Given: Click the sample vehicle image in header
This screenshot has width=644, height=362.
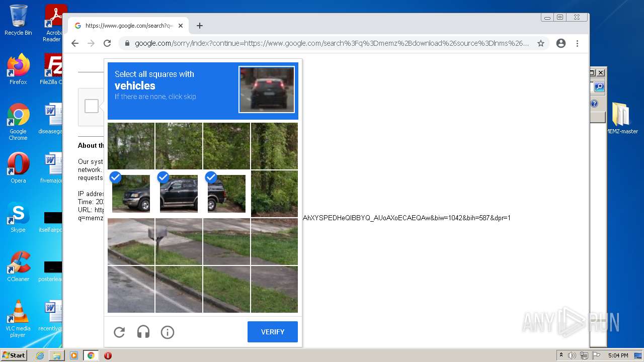Looking at the screenshot, I should click(x=267, y=89).
